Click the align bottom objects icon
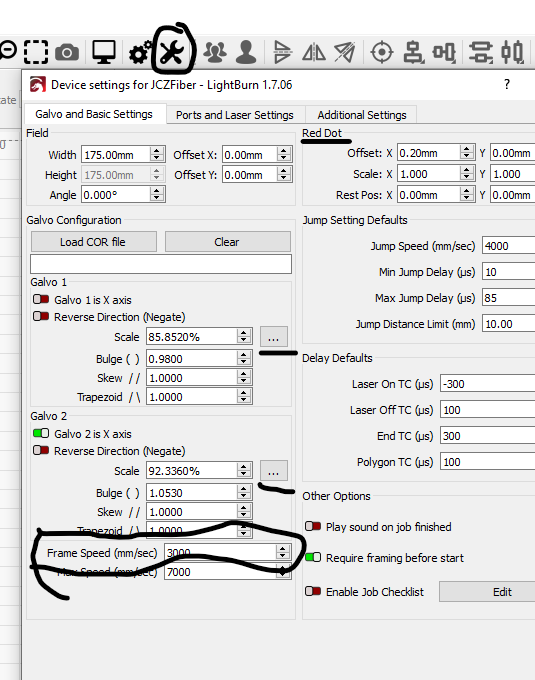The image size is (535, 680). 413,52
